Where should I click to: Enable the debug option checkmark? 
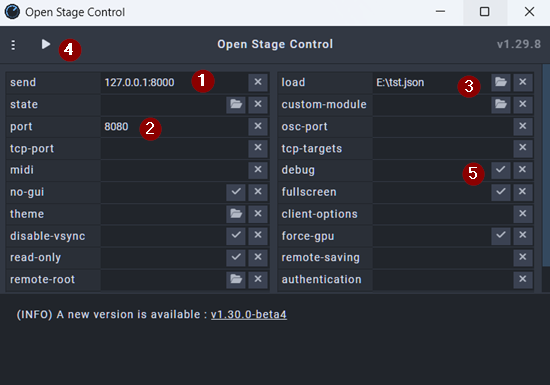tap(501, 170)
